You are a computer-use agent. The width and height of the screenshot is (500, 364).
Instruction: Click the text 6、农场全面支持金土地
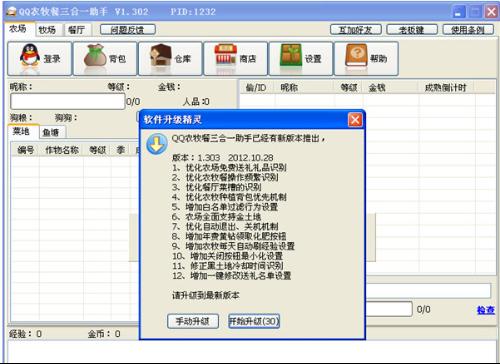[216, 217]
